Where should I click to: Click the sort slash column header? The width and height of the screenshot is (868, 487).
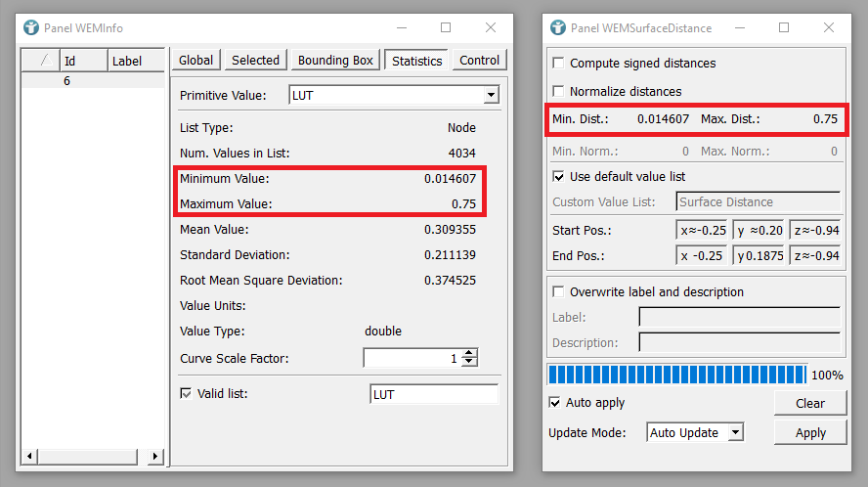pyautogui.click(x=43, y=61)
